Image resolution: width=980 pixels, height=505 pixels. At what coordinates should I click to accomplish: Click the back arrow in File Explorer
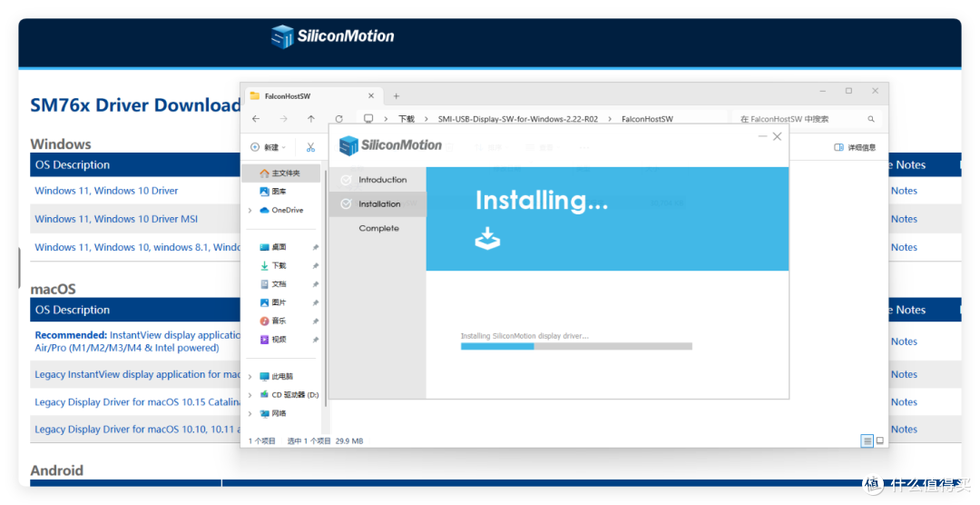[256, 119]
